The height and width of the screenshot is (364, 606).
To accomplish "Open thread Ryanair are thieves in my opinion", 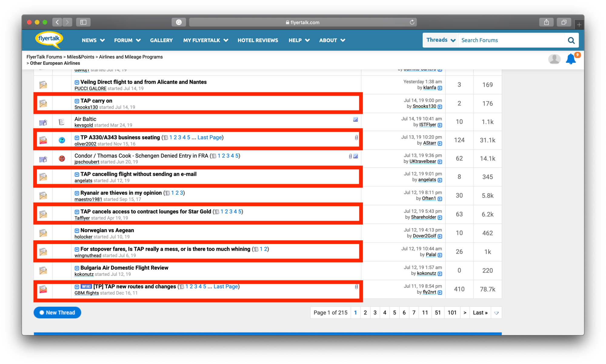I will pyautogui.click(x=121, y=193).
